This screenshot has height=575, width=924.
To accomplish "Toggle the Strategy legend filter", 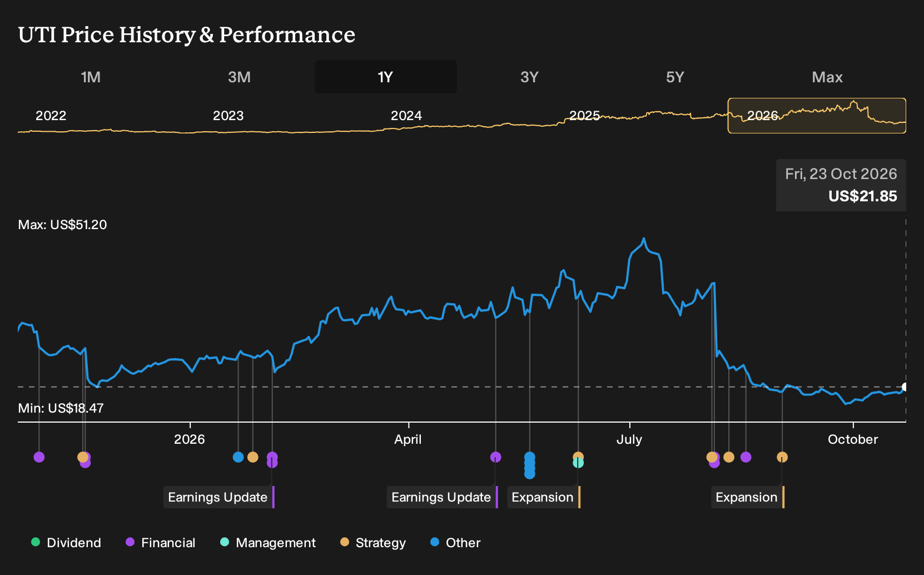I will (x=373, y=543).
